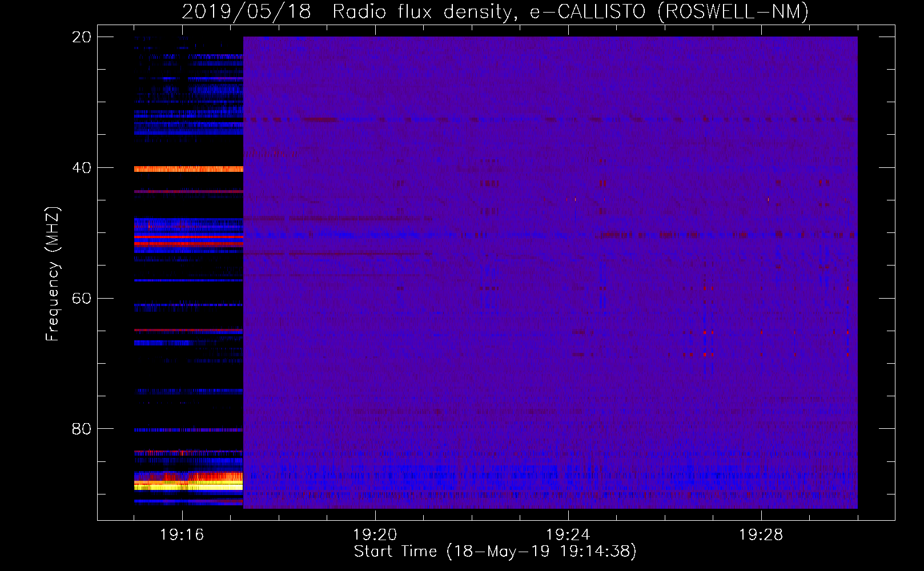Click the frequency tick label "20"
This screenshot has width=924, height=571.
point(82,37)
